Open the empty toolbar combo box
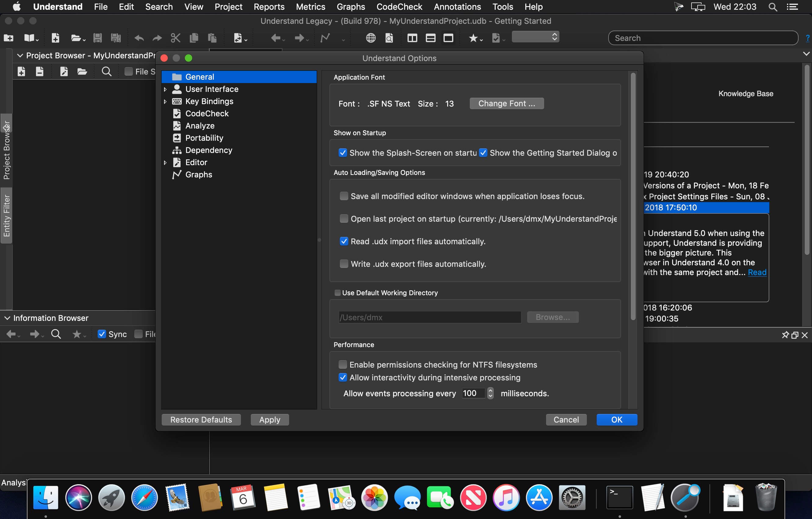 (535, 37)
